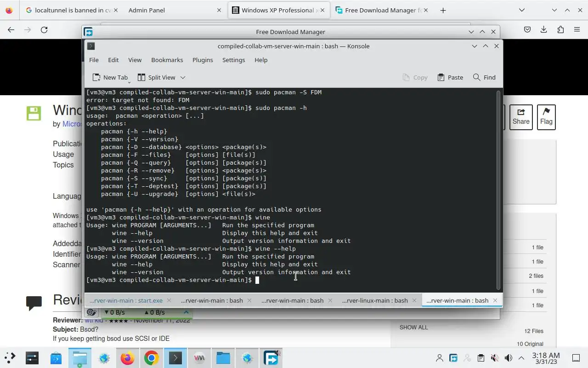Screen dimensions: 588x368
Task: Click the Find magnifier in Konsole toolbar
Action: [x=477, y=77]
